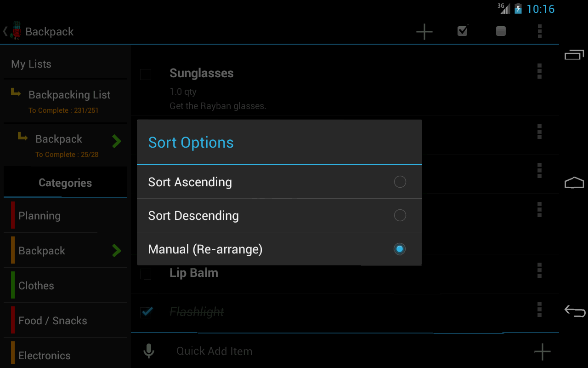588x368 pixels.
Task: Click the add item plus icon in top bar
Action: click(x=424, y=31)
